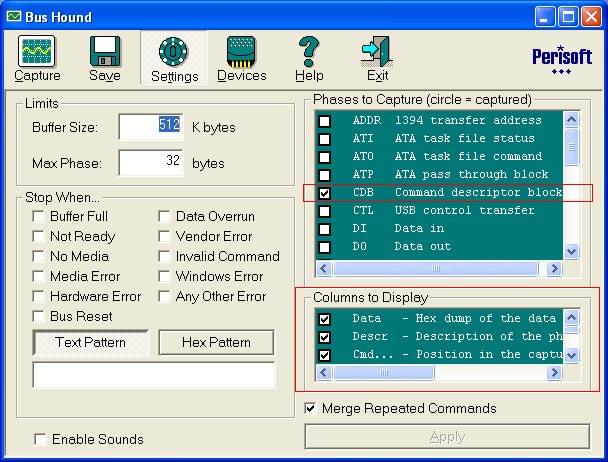608x462 pixels.
Task: Enable Vendor Error stop condition
Action: point(164,236)
